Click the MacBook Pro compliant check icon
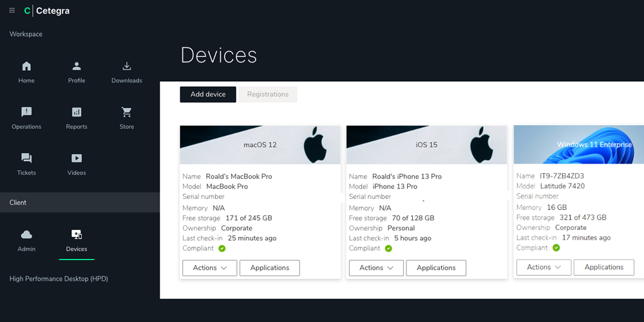The image size is (644, 322). click(222, 249)
